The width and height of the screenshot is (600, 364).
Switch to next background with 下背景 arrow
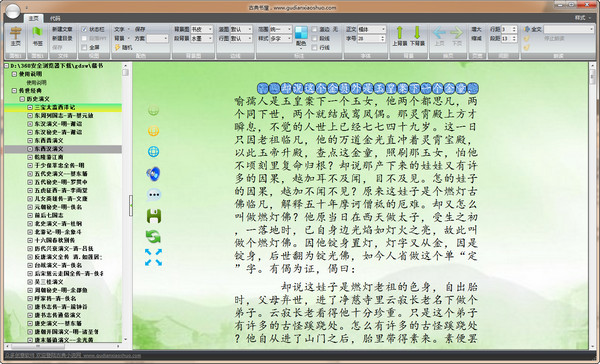pyautogui.click(x=417, y=36)
